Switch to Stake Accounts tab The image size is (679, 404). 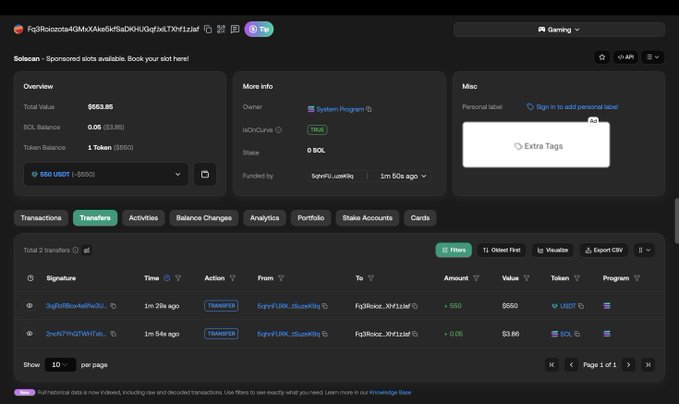pyautogui.click(x=367, y=218)
